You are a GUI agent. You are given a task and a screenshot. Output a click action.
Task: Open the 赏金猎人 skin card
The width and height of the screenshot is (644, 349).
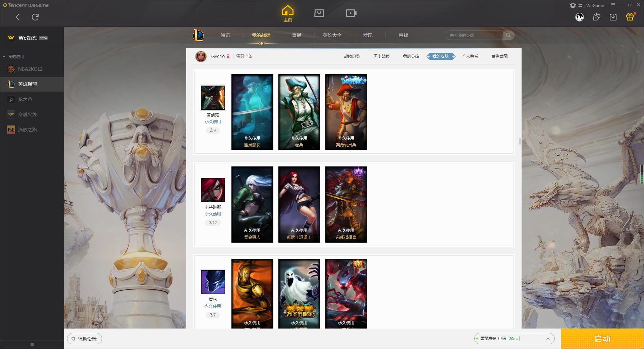pos(252,204)
